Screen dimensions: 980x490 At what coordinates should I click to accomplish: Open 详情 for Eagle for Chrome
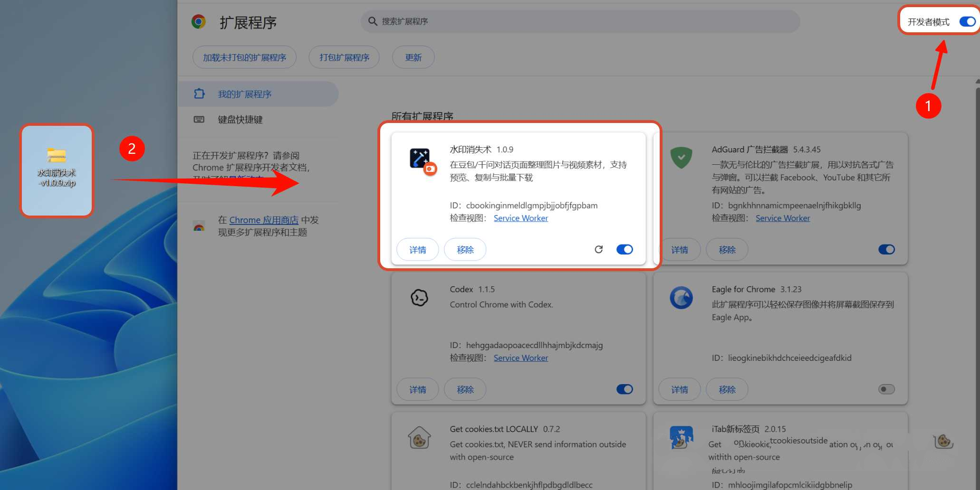click(679, 389)
